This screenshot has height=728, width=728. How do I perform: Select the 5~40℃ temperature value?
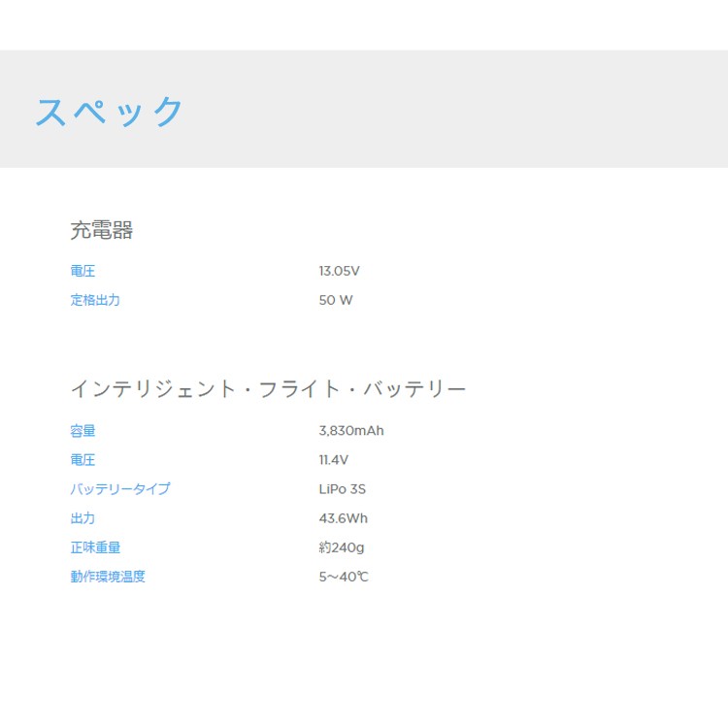(344, 577)
